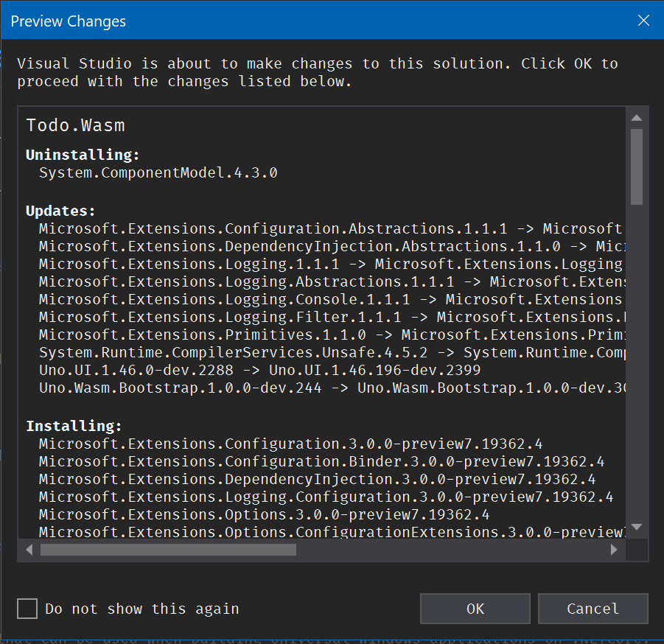Click the horizontal scrollbar left arrow
Viewport: 664px width, 644px height.
pos(29,550)
